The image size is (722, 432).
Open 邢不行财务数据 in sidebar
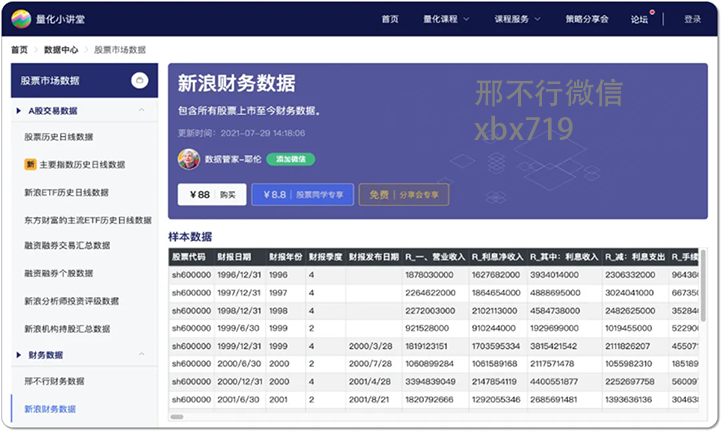(x=54, y=381)
